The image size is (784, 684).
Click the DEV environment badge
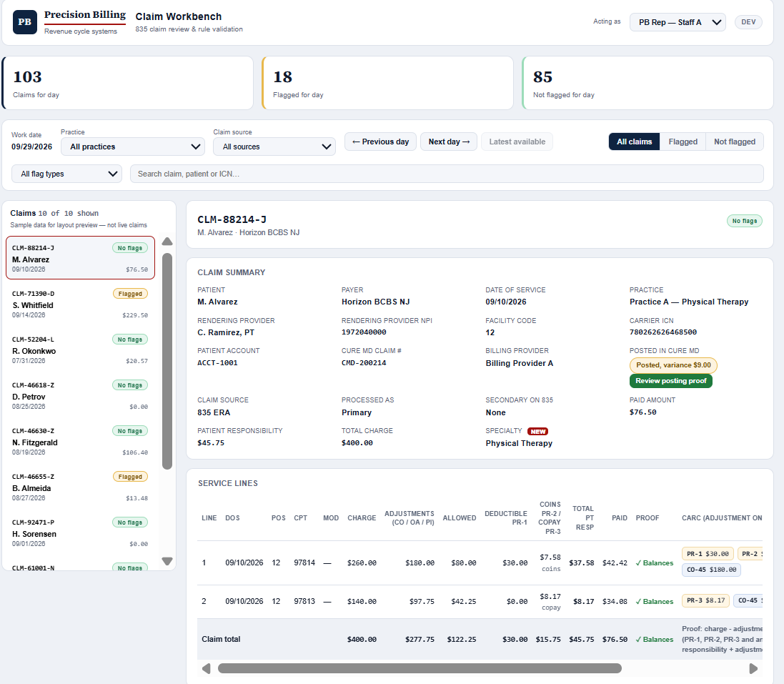point(748,22)
